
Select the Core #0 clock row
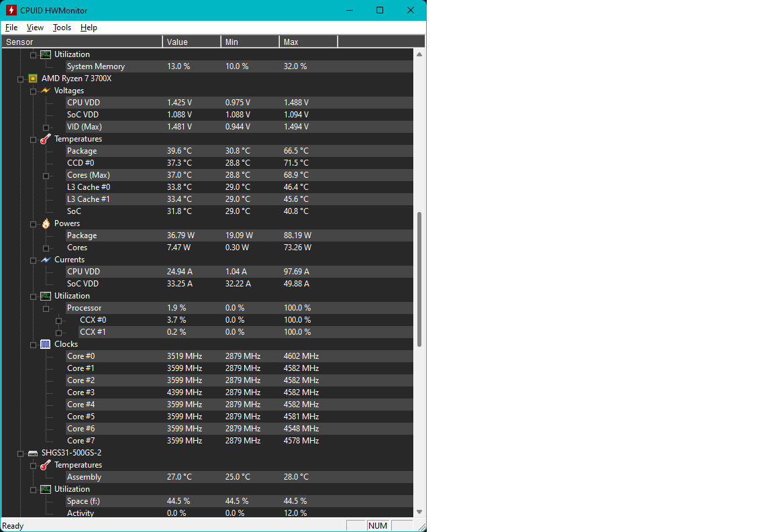click(239, 356)
